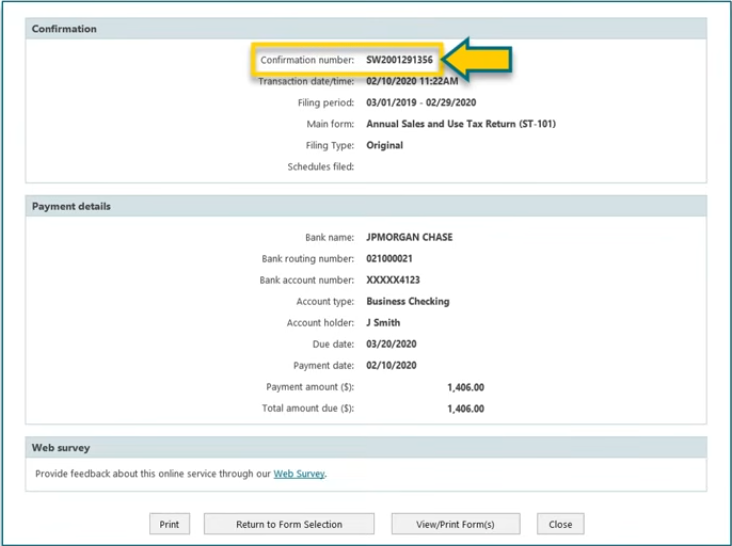
Task: Click the Payment amount ($) label
Action: click(x=310, y=387)
